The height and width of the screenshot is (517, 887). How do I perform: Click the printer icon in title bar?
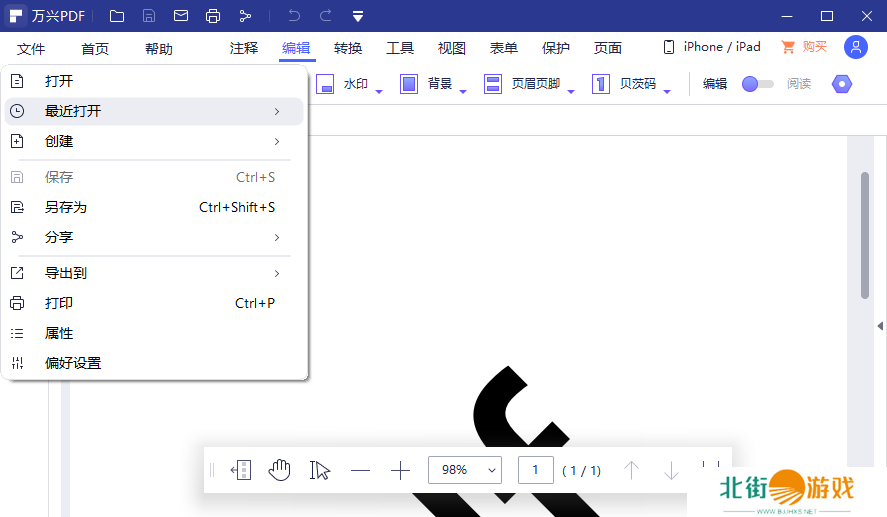[213, 16]
